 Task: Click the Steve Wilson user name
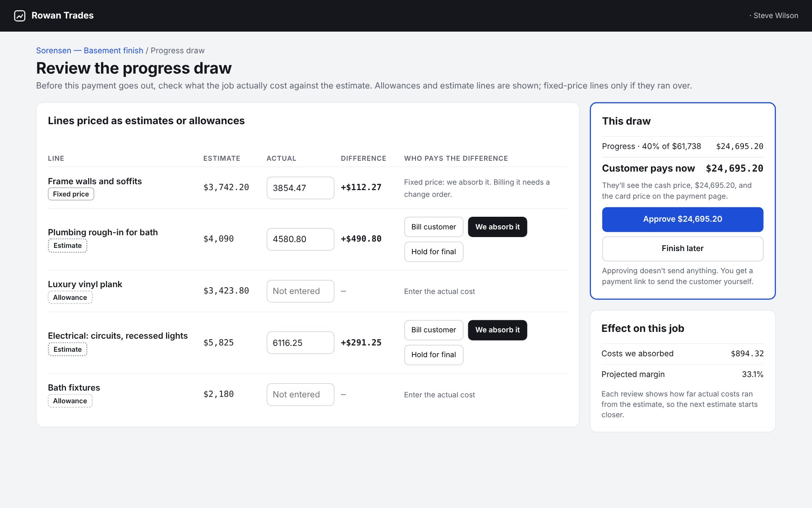775,16
